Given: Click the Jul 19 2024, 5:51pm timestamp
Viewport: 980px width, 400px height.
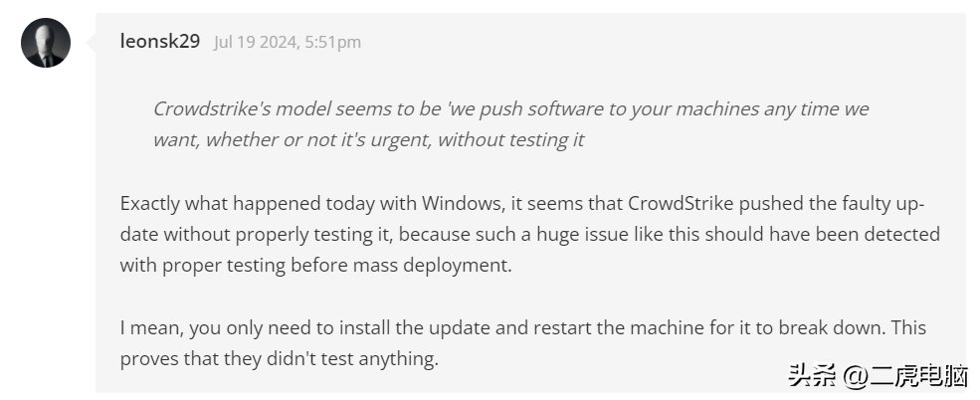Looking at the screenshot, I should (x=288, y=42).
